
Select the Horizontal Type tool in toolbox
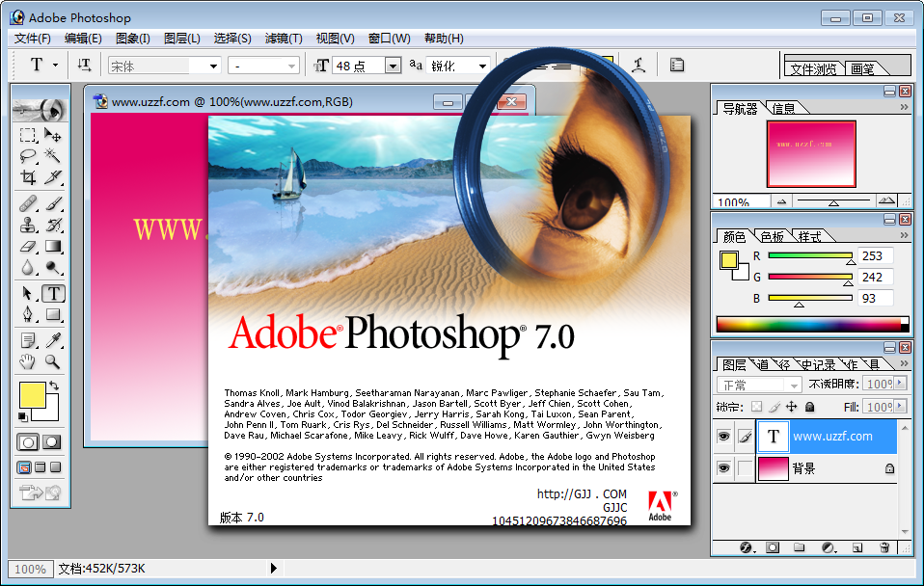click(x=53, y=293)
